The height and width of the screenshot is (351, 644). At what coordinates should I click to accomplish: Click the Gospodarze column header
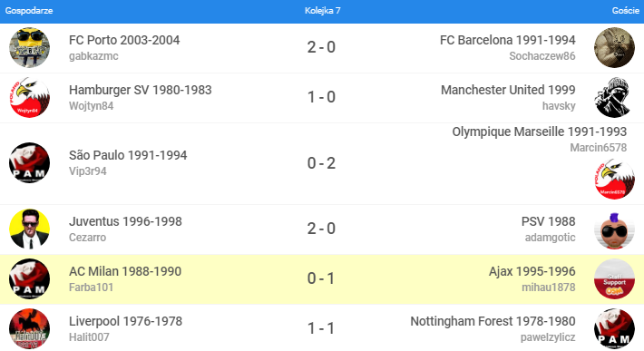(29, 11)
